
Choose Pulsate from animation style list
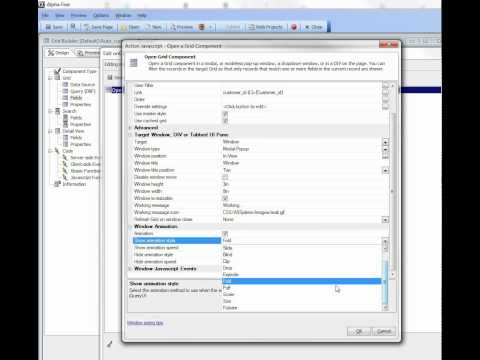[x=302, y=308]
